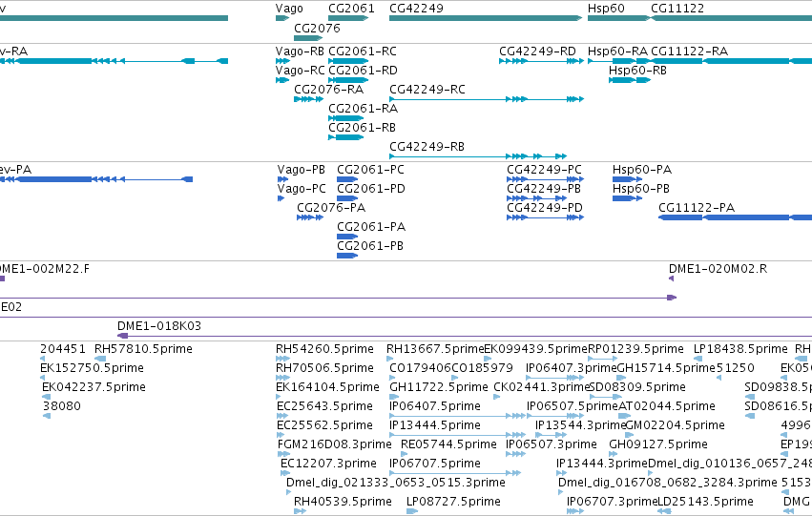Click EST RP01239.5prime
Viewport: 812px width, 516px height.
point(635,349)
